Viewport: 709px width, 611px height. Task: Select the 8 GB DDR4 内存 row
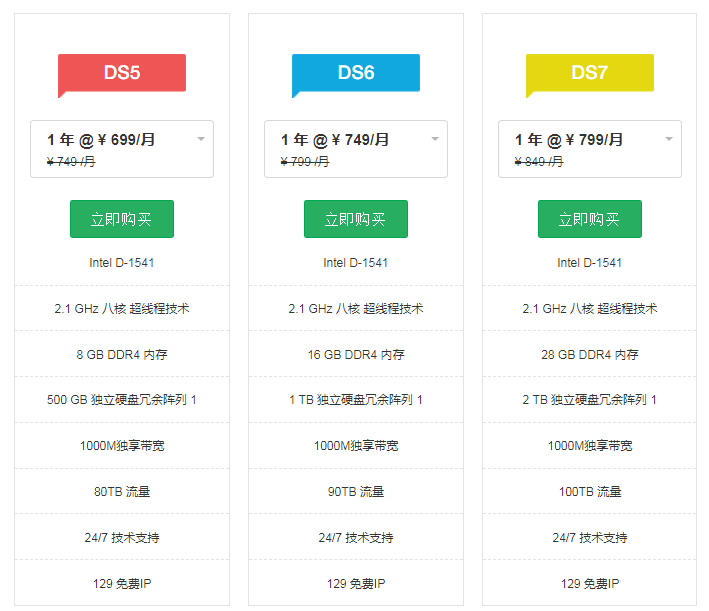point(122,354)
